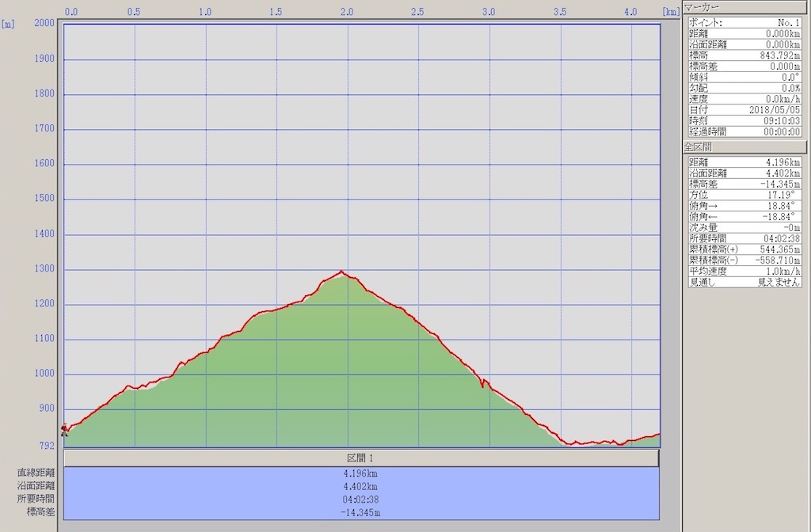Select the 累積標高(-) -558.710m row
Image resolution: width=811 pixels, height=532 pixels.
744,260
